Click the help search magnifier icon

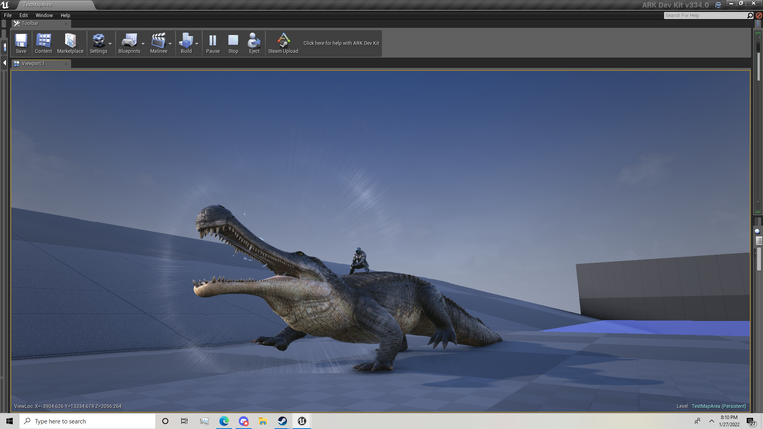(x=750, y=16)
